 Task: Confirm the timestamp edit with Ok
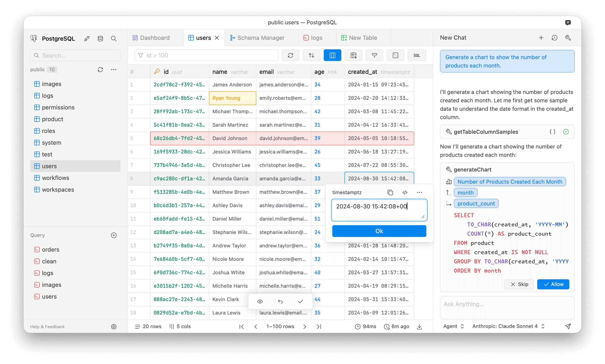click(379, 231)
